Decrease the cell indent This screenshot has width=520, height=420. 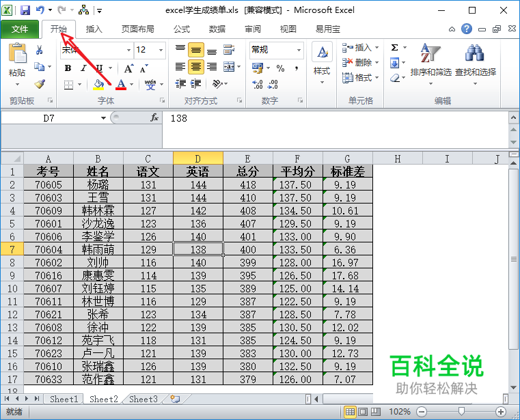point(180,84)
